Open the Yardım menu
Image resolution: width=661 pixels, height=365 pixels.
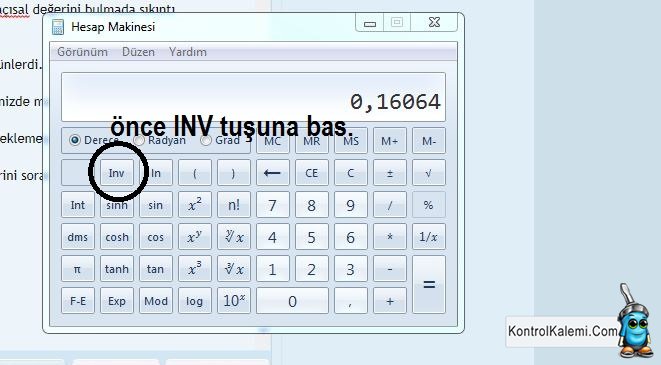point(188,52)
